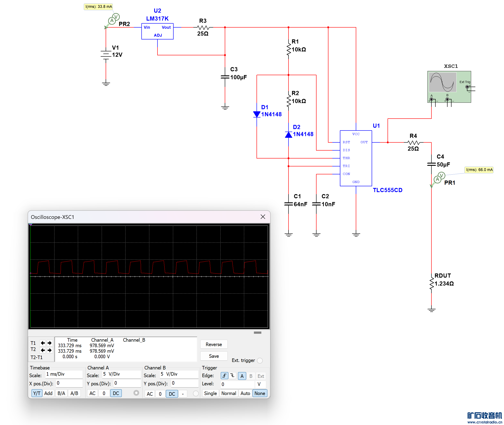Toggle Channel A indicator radio

click(136, 393)
